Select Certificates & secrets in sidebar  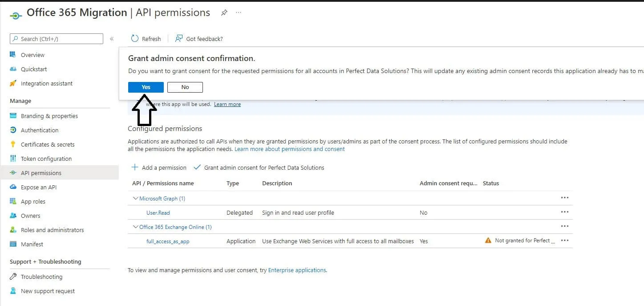pos(48,144)
